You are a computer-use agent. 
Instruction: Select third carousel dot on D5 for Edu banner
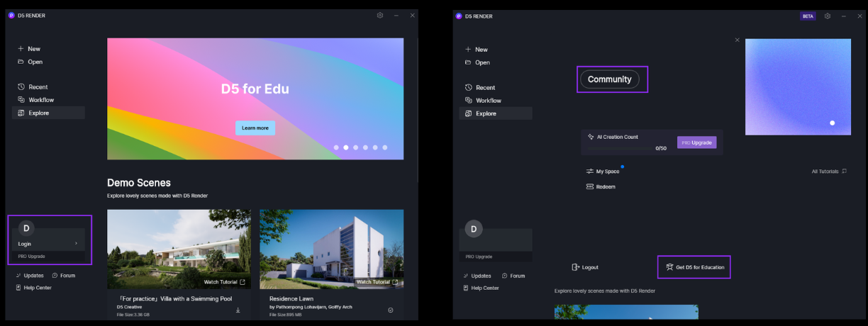pyautogui.click(x=355, y=147)
